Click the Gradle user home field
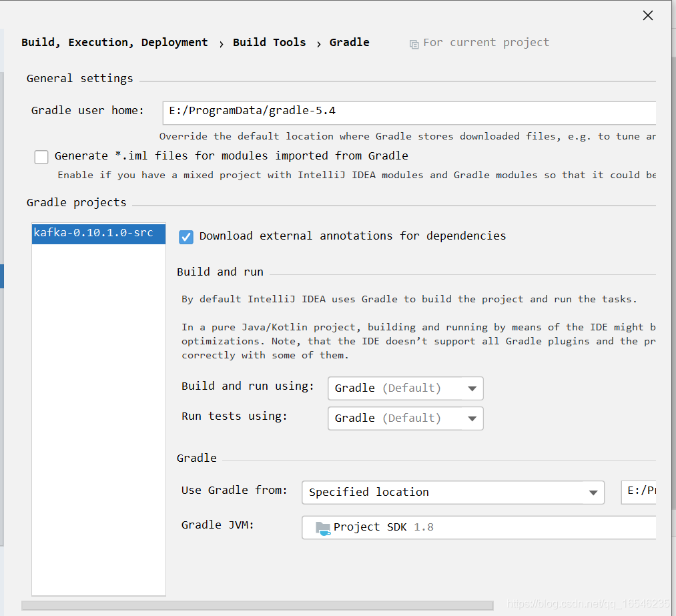Viewport: 676px width, 616px height. click(x=409, y=113)
